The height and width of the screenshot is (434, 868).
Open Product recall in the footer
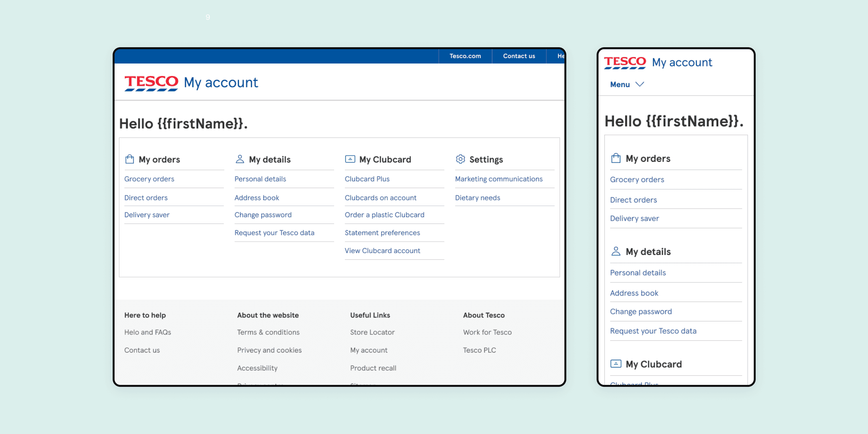[373, 368]
